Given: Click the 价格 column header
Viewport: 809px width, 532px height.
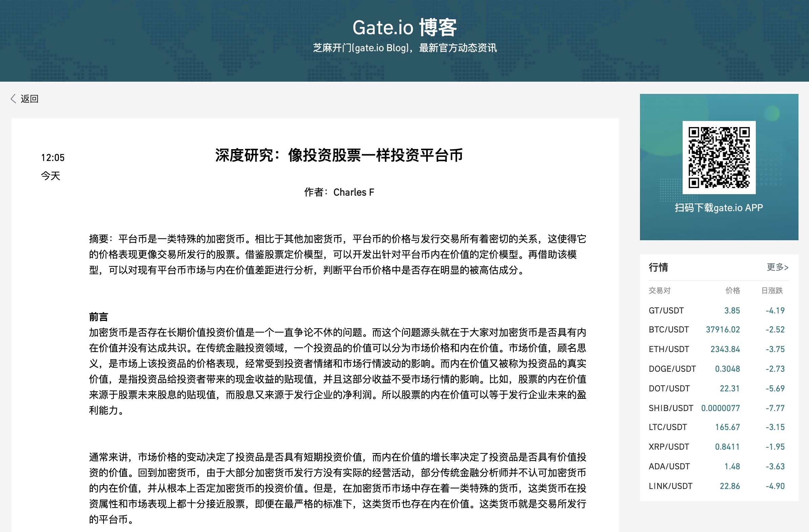Looking at the screenshot, I should point(732,290).
